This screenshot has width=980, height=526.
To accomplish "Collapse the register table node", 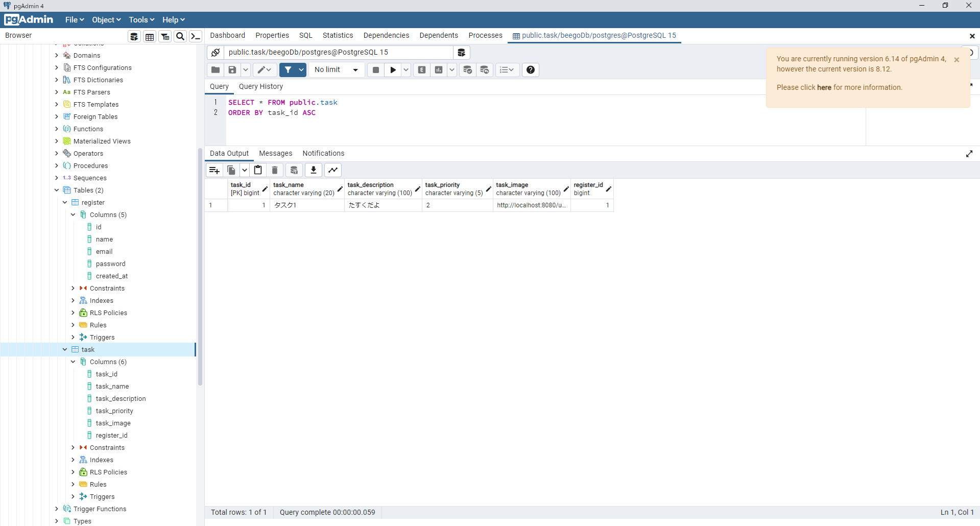I will pyautogui.click(x=65, y=202).
